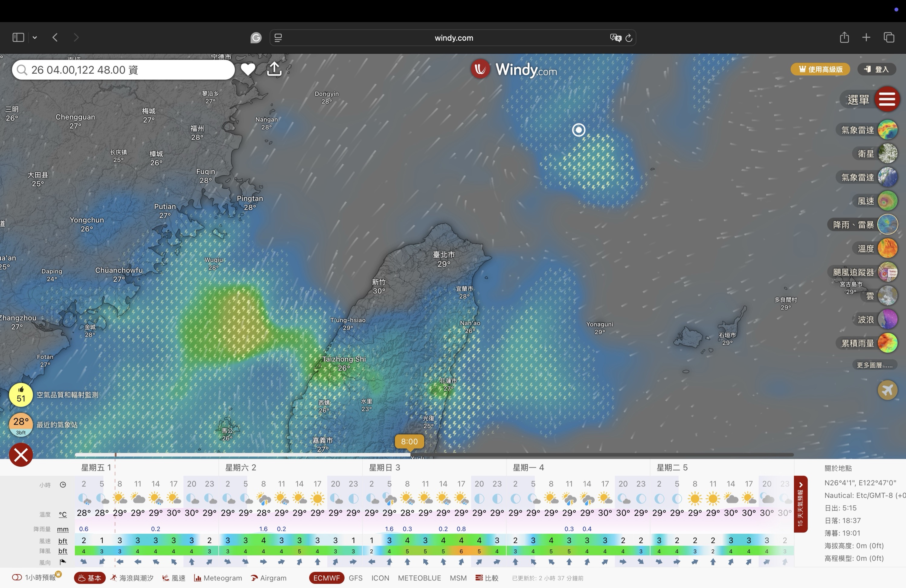Open air quality monitoring badge 51
Screen dimensions: 906x588
click(x=21, y=395)
